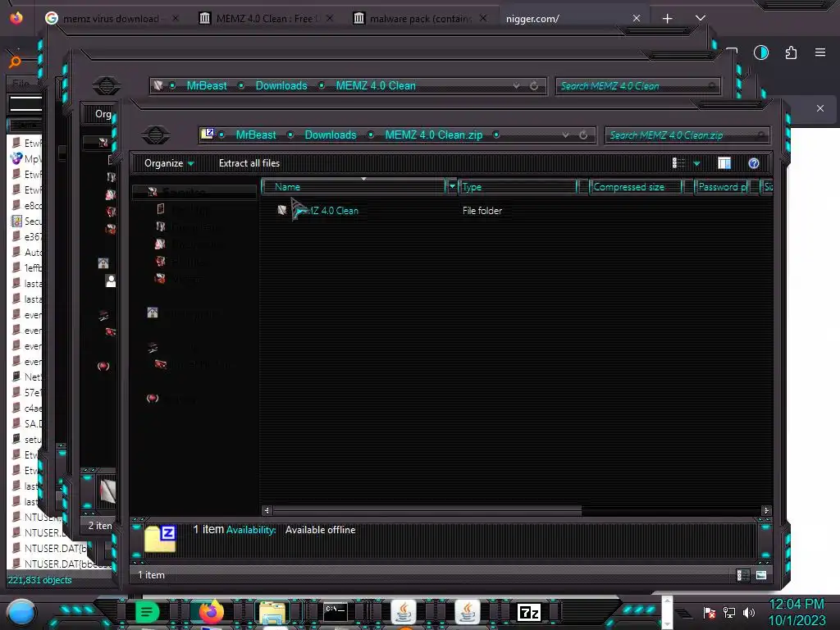This screenshot has height=630, width=840.
Task: Click scroll left arrow of file list
Action: click(267, 510)
